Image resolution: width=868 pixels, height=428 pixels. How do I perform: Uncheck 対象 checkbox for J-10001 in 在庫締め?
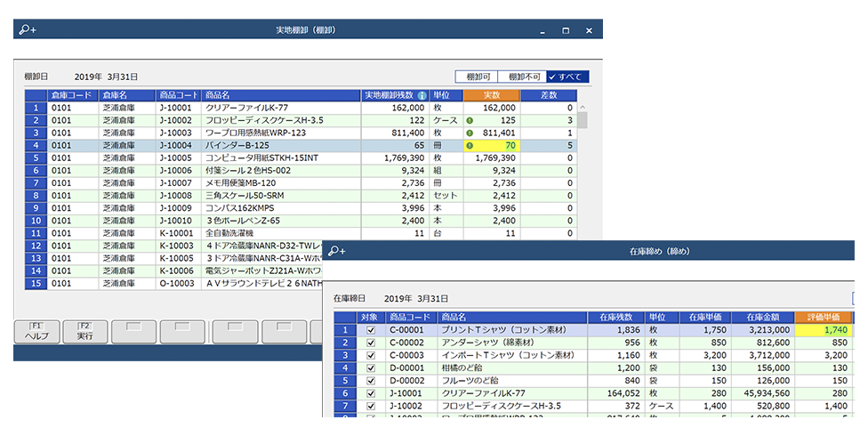[371, 393]
